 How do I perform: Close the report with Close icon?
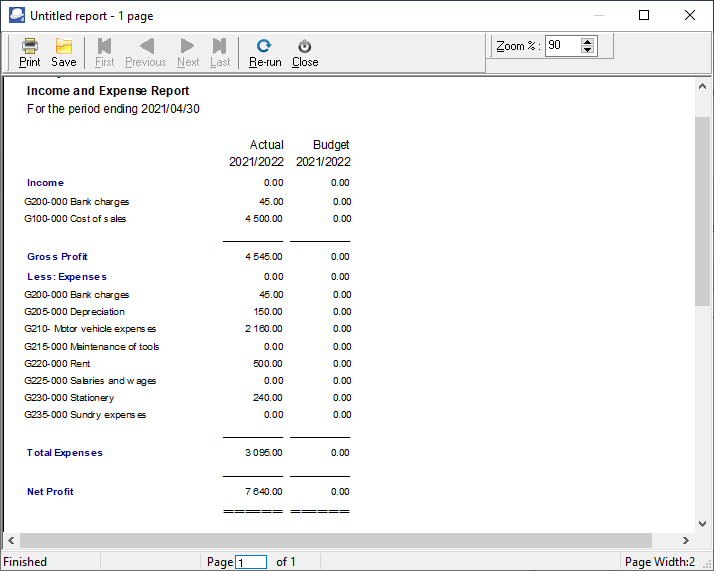tap(305, 53)
